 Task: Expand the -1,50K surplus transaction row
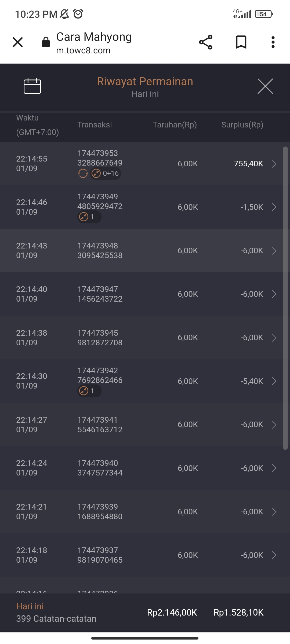coord(274,207)
